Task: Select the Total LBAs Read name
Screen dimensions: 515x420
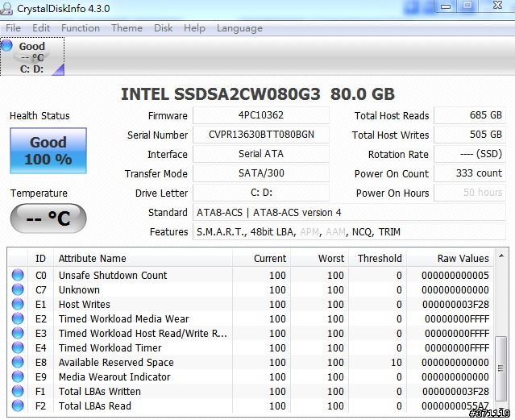Action: coord(94,405)
